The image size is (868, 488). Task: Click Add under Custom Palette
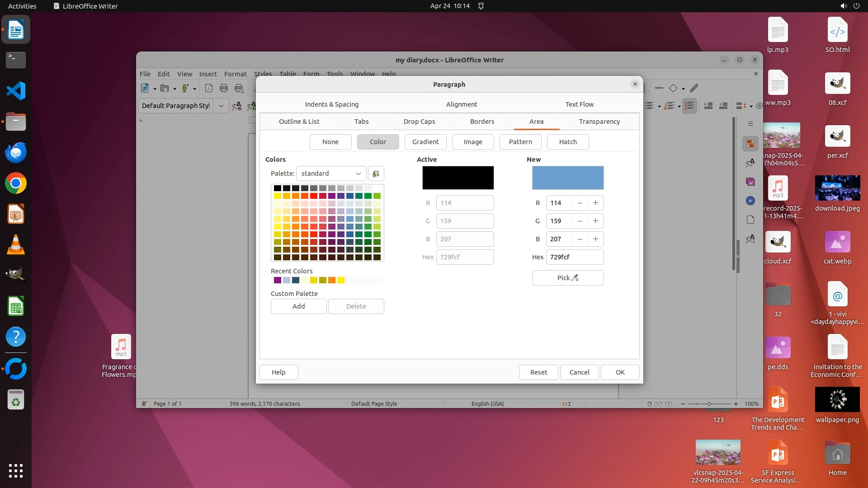point(298,306)
